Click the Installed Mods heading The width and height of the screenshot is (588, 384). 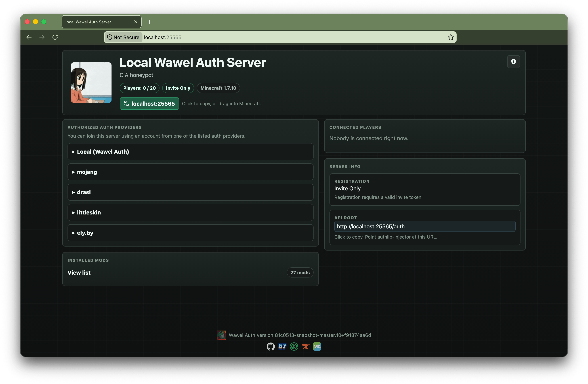[88, 260]
